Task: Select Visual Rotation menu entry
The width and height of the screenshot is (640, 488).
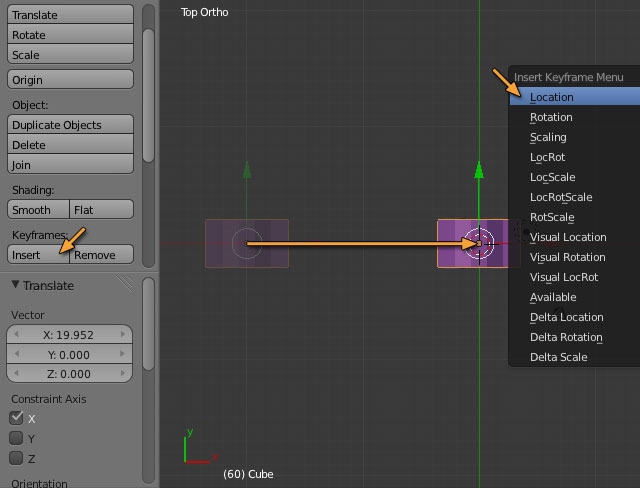Action: (x=573, y=257)
